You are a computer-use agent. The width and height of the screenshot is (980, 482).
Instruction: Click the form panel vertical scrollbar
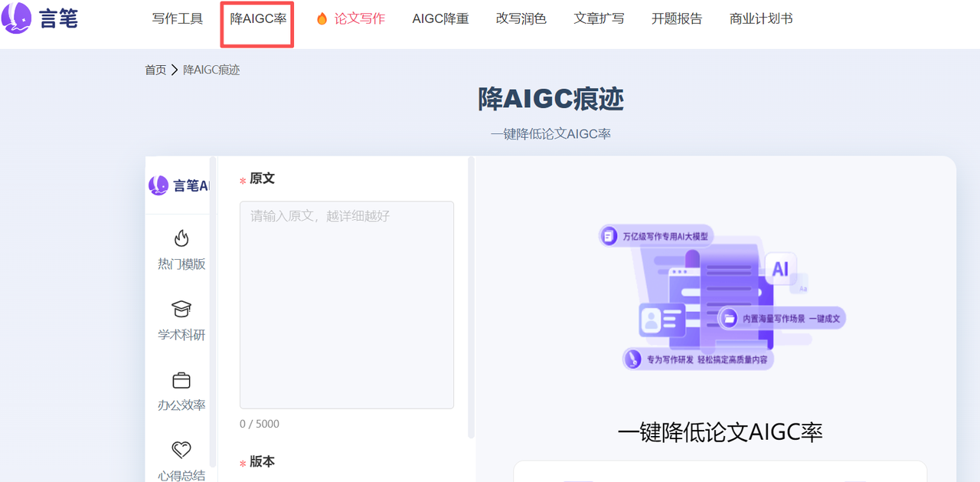[x=471, y=297]
